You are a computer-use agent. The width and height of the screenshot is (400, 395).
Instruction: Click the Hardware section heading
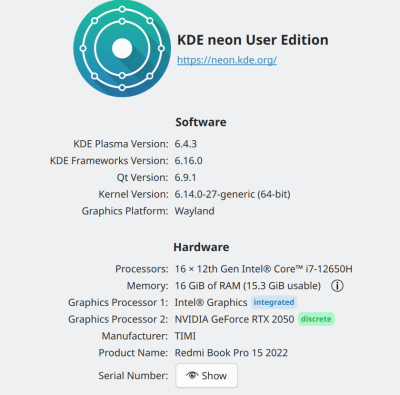pyautogui.click(x=201, y=247)
